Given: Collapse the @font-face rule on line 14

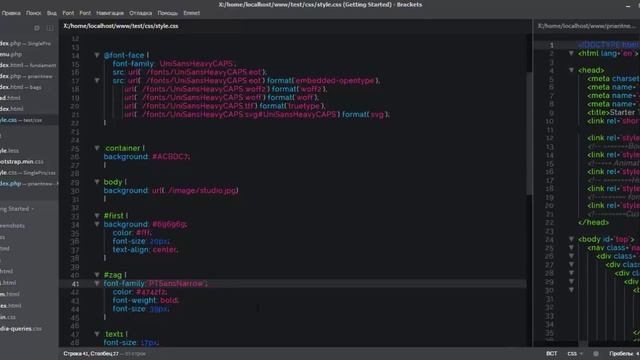Looking at the screenshot, I should point(97,55).
